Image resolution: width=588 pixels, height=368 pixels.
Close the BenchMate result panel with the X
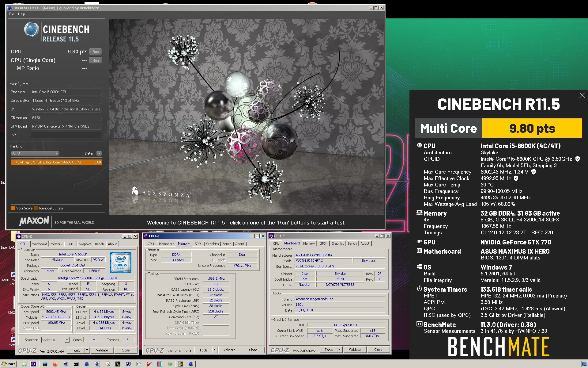pos(582,95)
